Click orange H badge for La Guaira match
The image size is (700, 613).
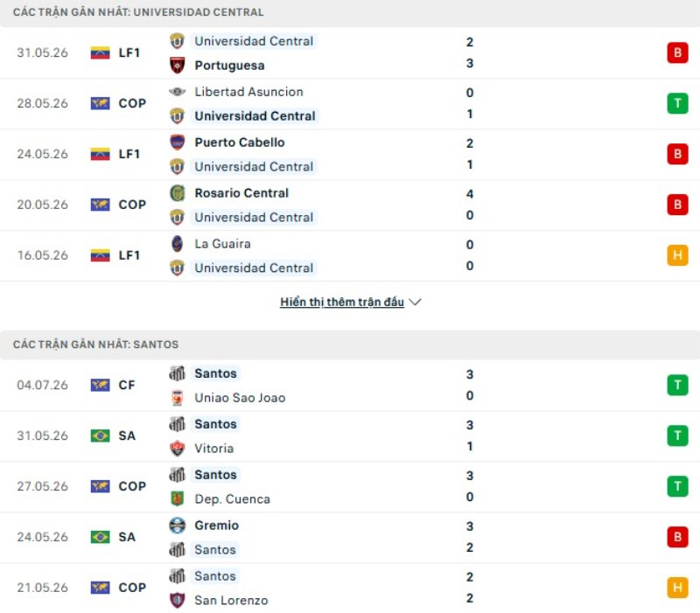point(677,255)
